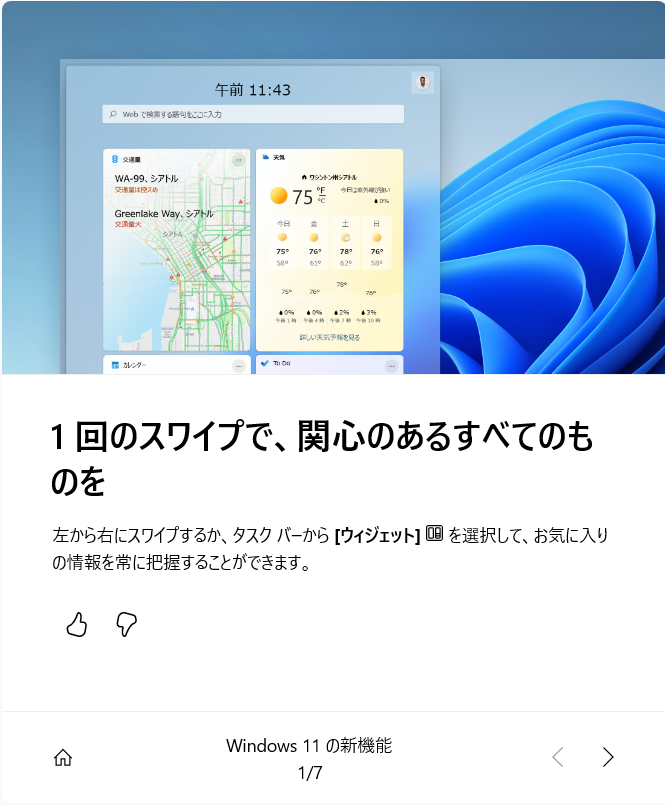Click the 'Windows 11 の新機能' title
The height and width of the screenshot is (805, 665).
(x=309, y=745)
